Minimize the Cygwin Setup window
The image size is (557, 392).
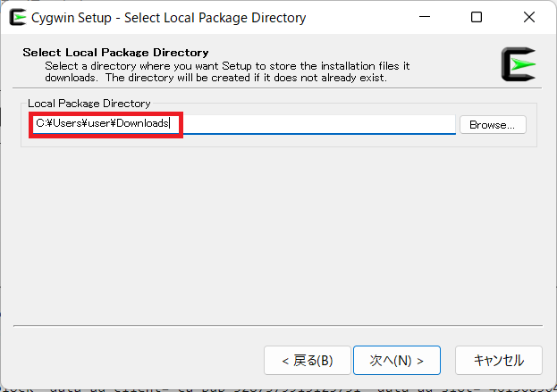click(424, 17)
